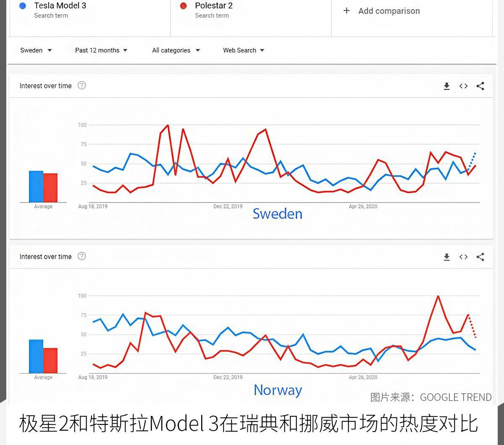Viewport: 504px width, 445px height.
Task: Click the red average bar in Norway chart
Action: [50, 361]
